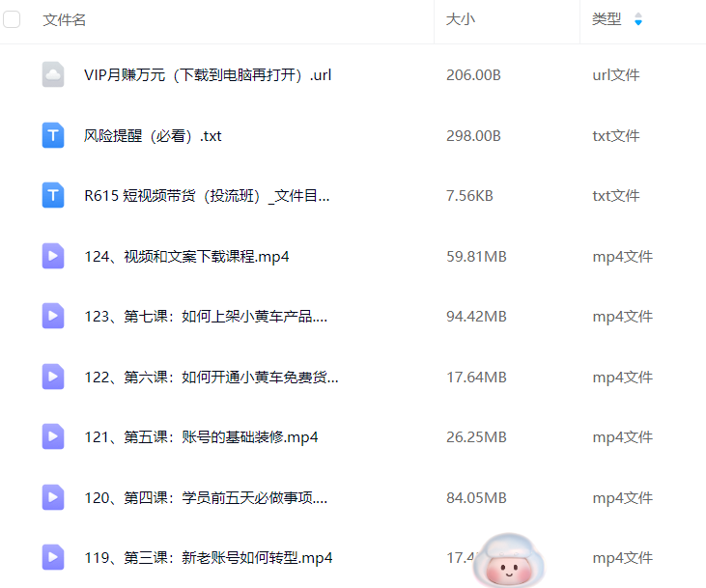
Task: Sort the list by 类型 column header
Action: pyautogui.click(x=607, y=20)
